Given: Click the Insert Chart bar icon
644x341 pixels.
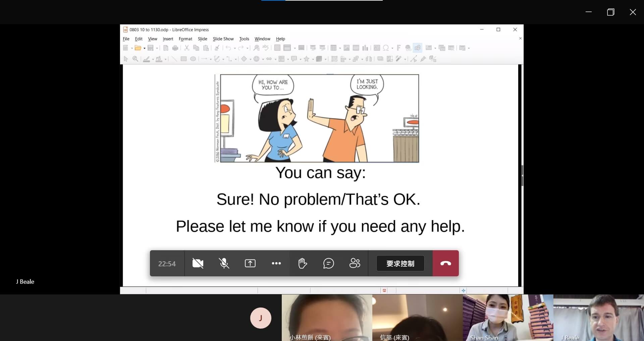Looking at the screenshot, I should click(365, 48).
